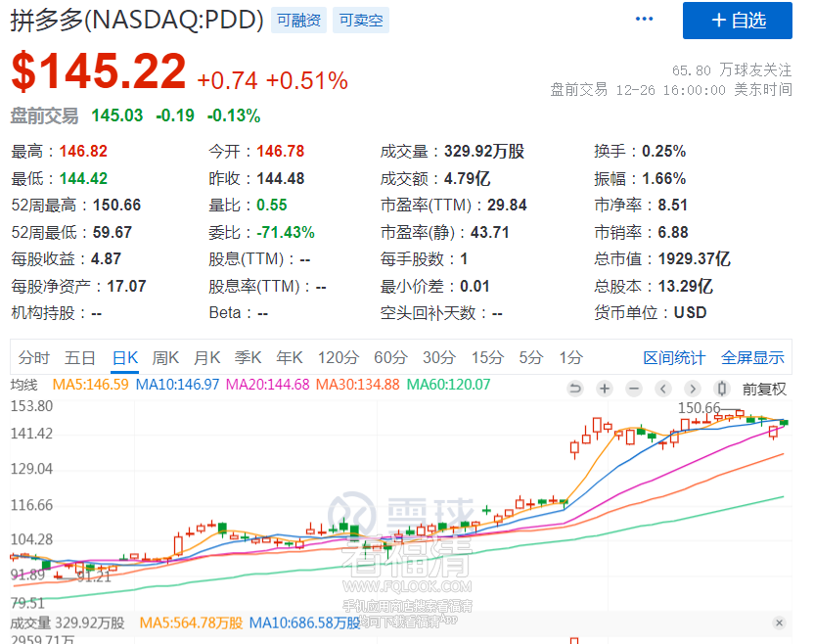Click the 65.80 万球友关注 follower count

click(732, 70)
